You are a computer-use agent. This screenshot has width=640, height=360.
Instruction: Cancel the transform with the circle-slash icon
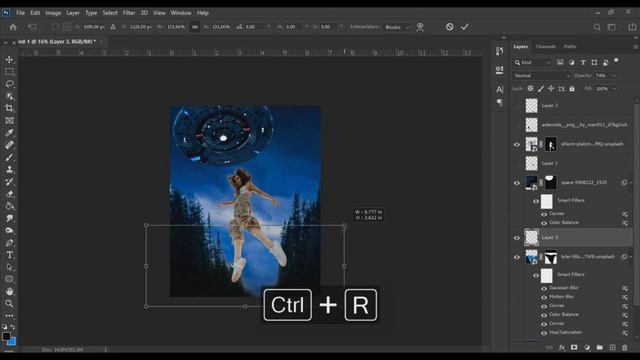tap(449, 27)
